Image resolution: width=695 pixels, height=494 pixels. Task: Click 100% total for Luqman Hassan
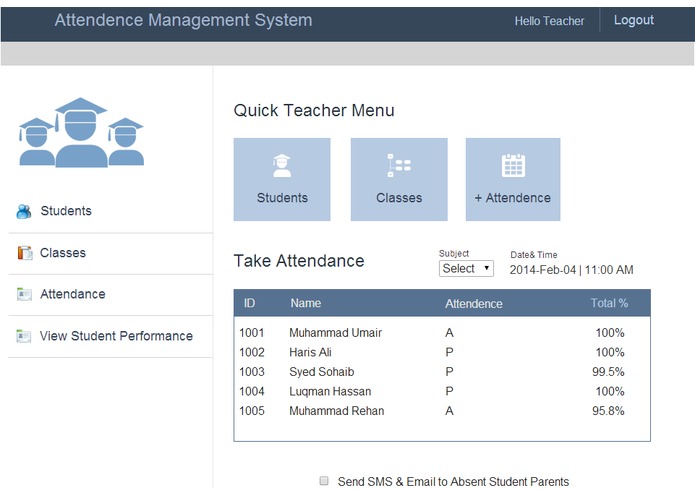[610, 391]
